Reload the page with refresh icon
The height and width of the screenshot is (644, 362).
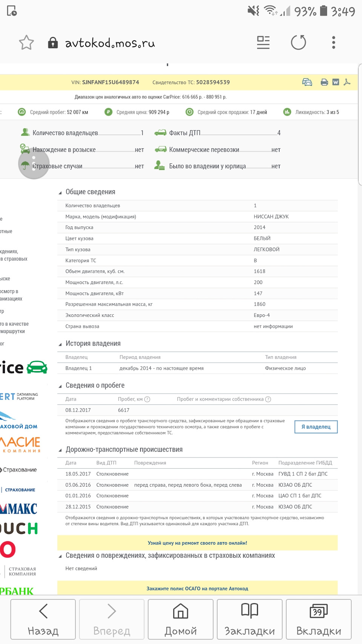coord(298,42)
